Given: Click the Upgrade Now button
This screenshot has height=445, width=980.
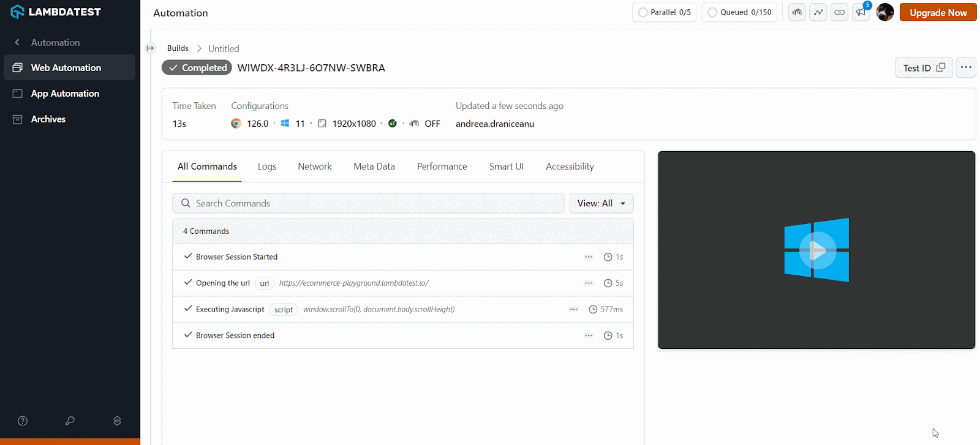Looking at the screenshot, I should click(938, 12).
